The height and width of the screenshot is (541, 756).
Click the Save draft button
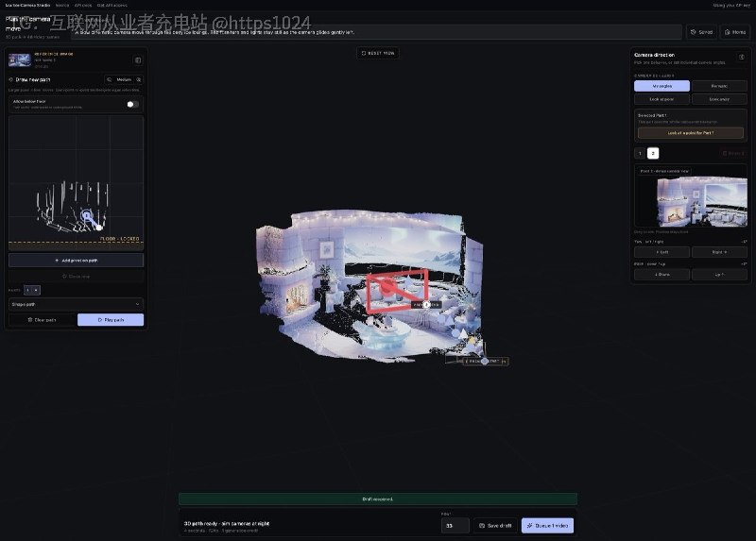(x=495, y=526)
